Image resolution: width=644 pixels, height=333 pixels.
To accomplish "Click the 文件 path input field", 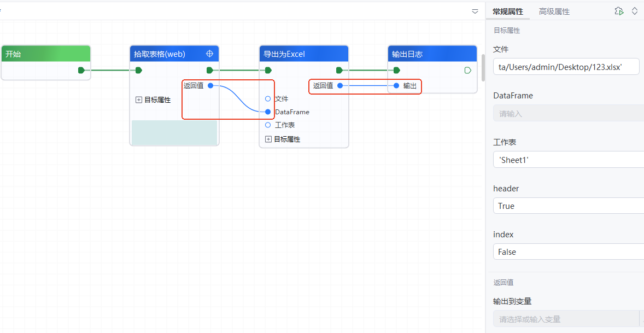I will click(x=566, y=67).
